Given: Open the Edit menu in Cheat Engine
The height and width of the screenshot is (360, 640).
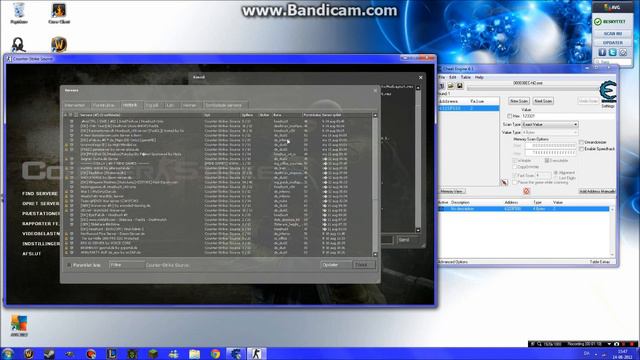Looking at the screenshot, I should click(x=453, y=77).
